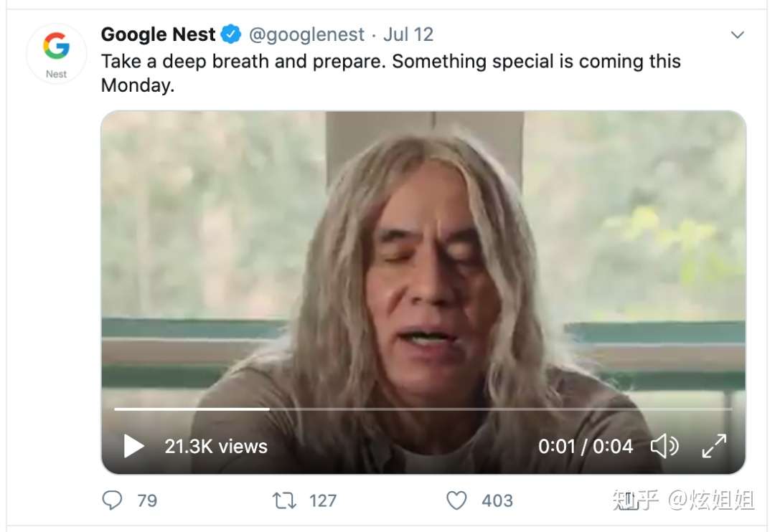
Task: Click the video progress bar
Action: pyautogui.click(x=423, y=409)
